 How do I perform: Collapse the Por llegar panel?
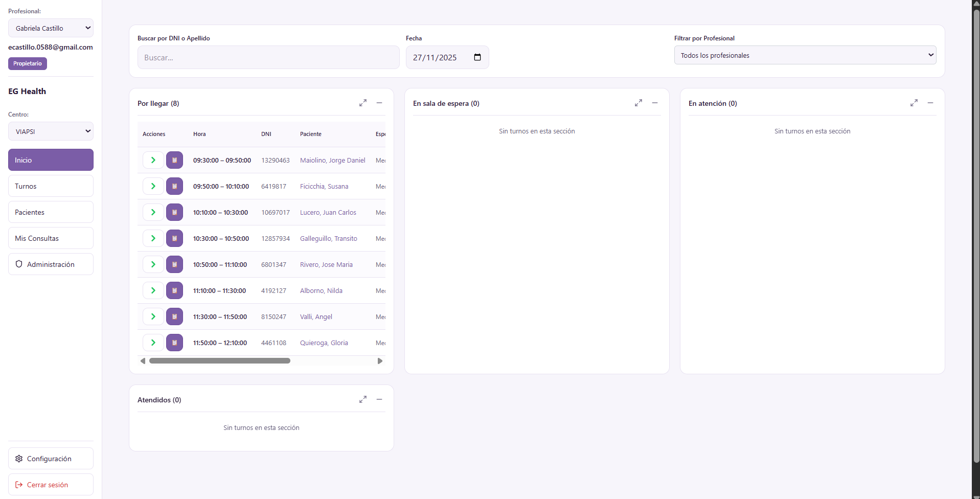pos(379,103)
